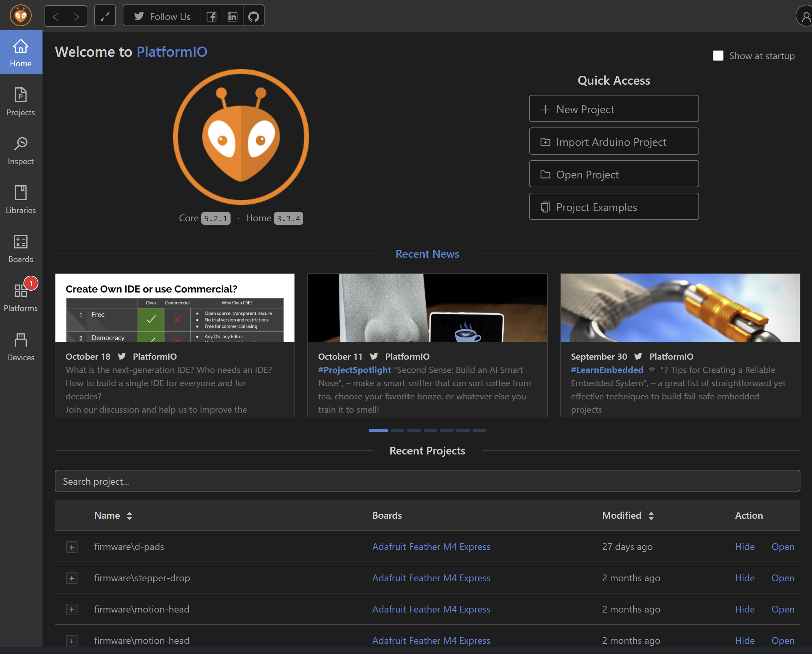
Task: Click the red notification badge on Platforms
Action: pyautogui.click(x=31, y=283)
